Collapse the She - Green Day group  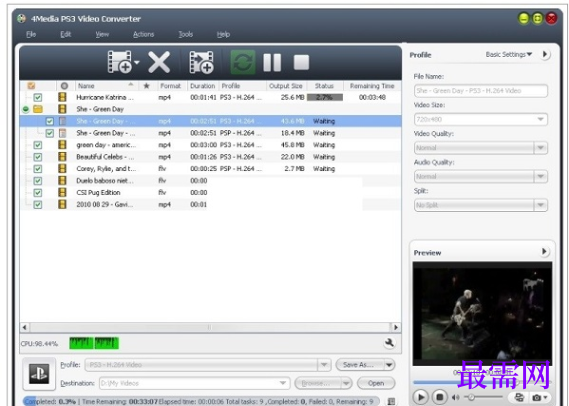pos(25,109)
